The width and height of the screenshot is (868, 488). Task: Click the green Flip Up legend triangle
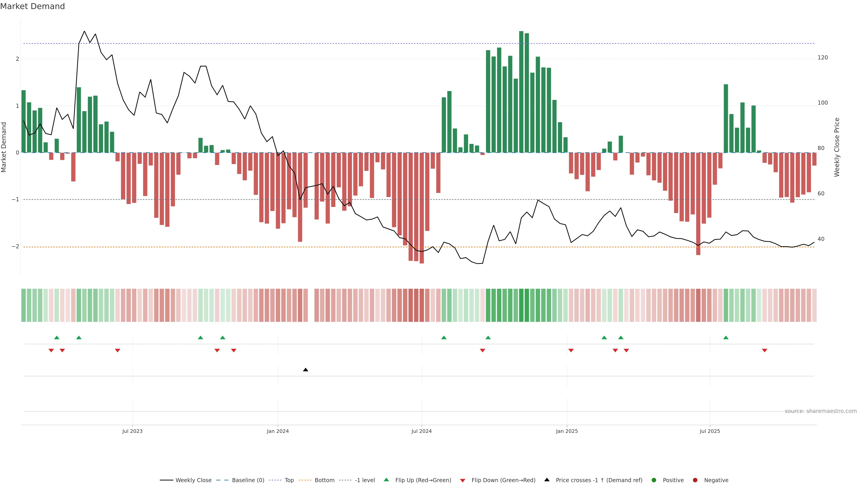(387, 480)
